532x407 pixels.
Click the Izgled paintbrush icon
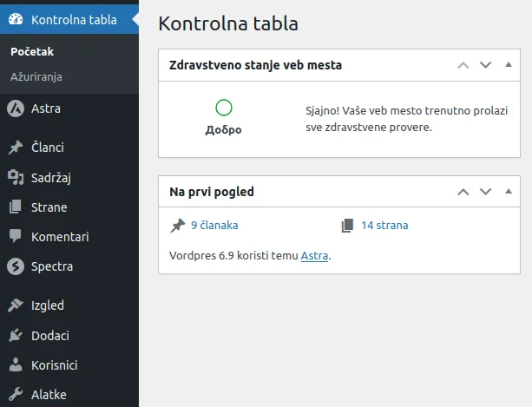pos(15,305)
